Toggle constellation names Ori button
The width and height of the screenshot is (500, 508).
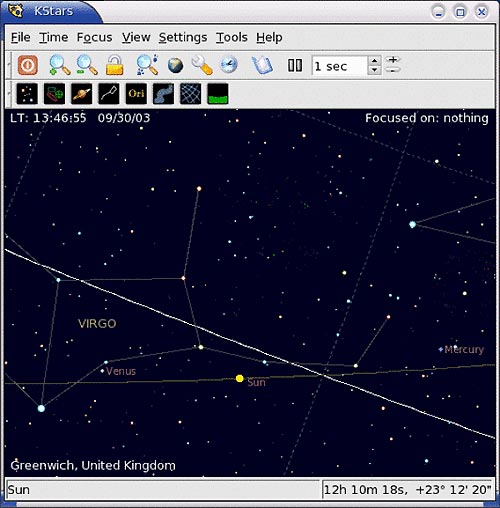click(136, 94)
